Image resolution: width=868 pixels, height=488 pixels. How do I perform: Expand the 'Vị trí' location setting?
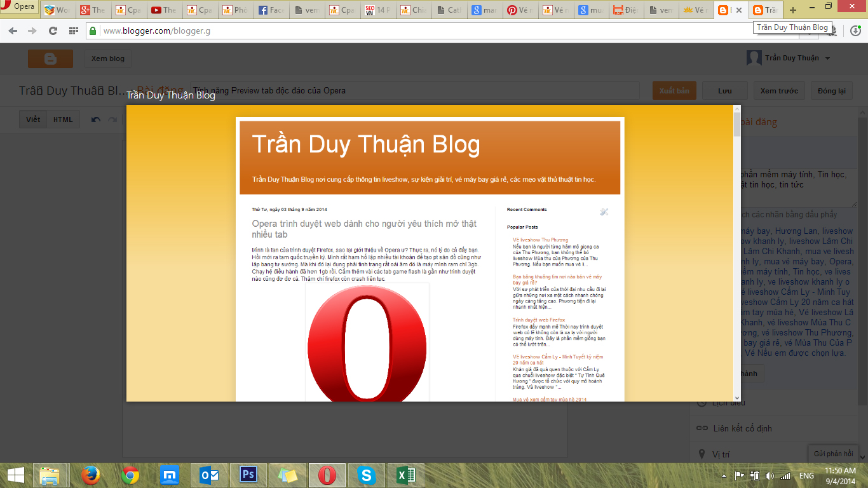pyautogui.click(x=721, y=454)
